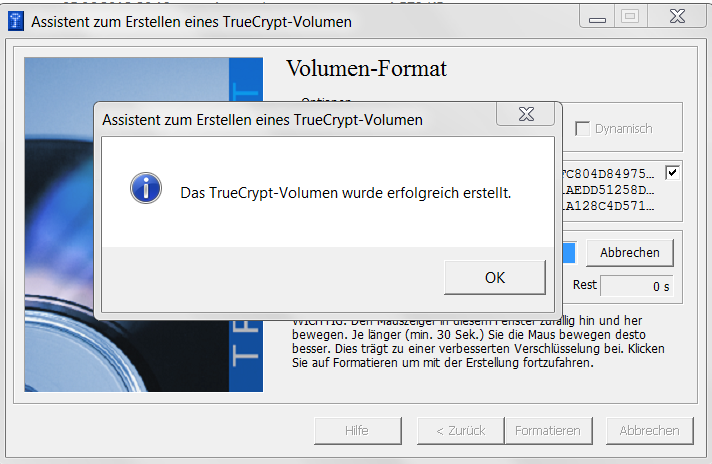
Task: Open help via the Hilfe button
Action: (x=351, y=430)
